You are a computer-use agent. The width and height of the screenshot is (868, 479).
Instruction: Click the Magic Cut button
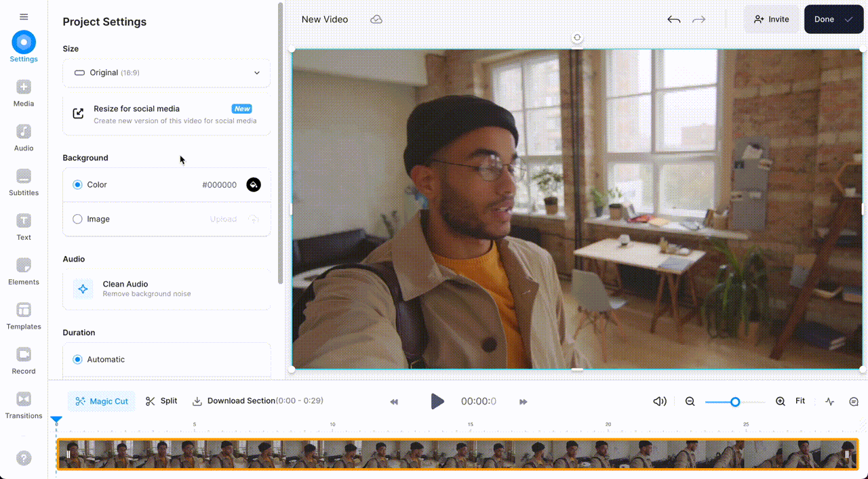pos(102,401)
